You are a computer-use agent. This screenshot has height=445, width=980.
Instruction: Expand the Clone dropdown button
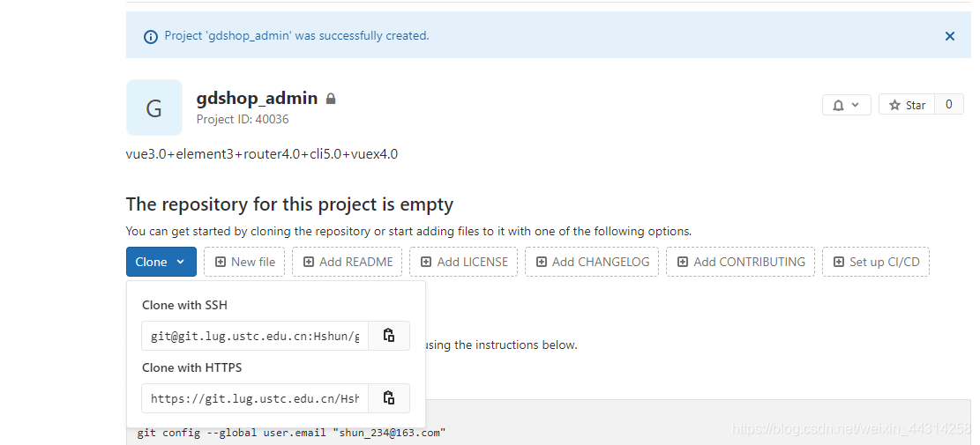pos(161,262)
